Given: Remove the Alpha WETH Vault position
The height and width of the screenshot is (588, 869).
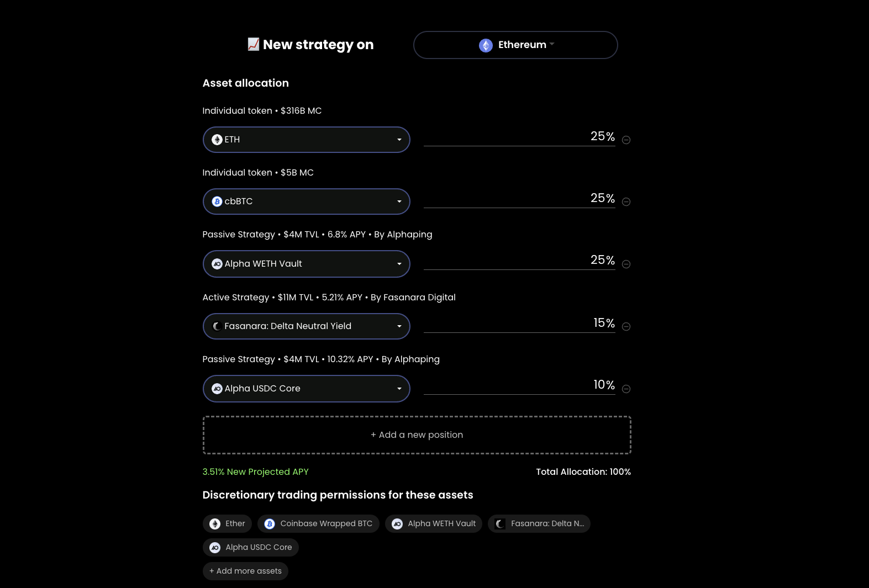Looking at the screenshot, I should [x=626, y=264].
